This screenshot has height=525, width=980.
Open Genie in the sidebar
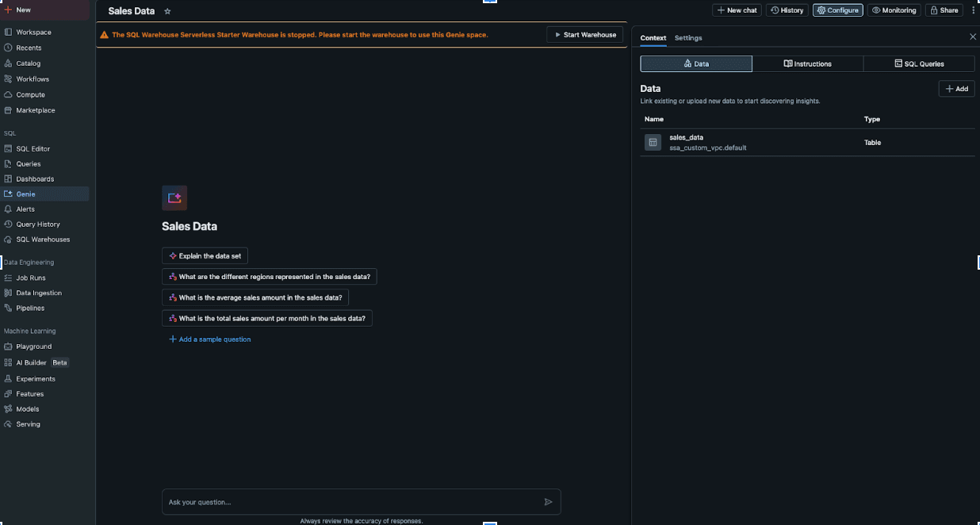click(x=45, y=194)
